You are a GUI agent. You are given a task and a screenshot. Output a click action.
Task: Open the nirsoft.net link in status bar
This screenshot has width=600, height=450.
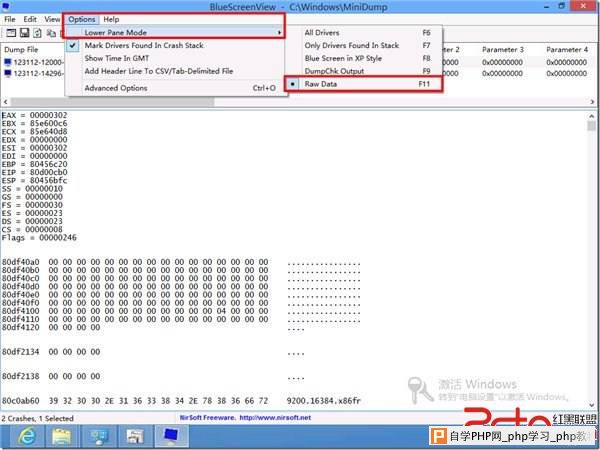click(275, 417)
